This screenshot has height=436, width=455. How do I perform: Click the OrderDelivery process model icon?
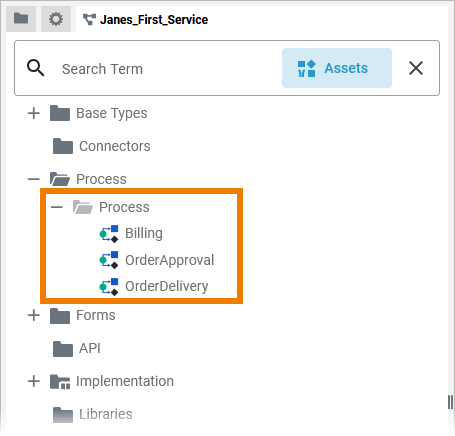click(109, 286)
